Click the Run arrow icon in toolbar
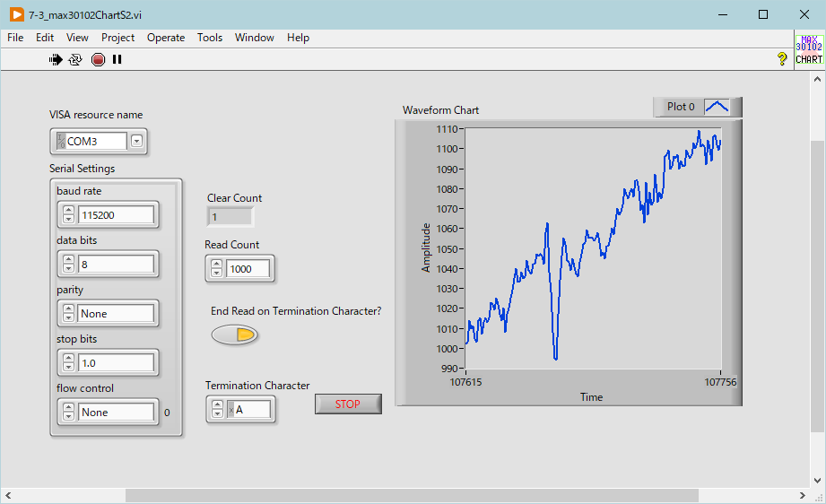826x504 pixels. [x=56, y=59]
